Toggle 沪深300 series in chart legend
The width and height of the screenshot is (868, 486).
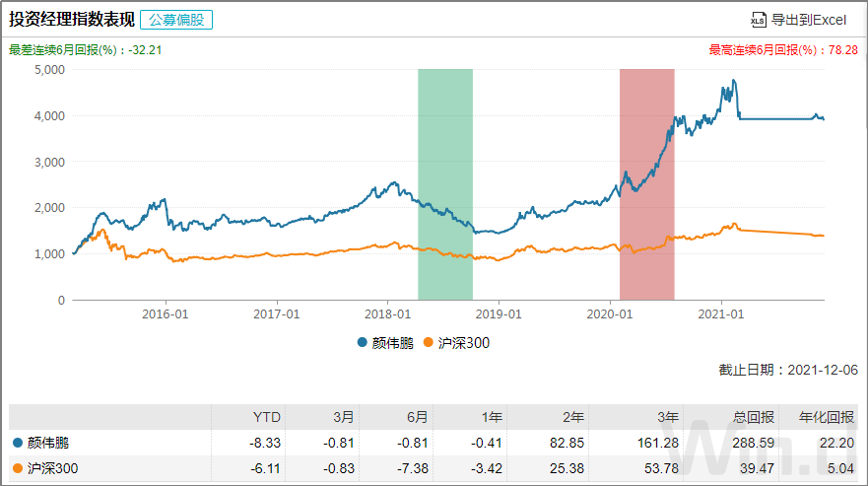(463, 343)
